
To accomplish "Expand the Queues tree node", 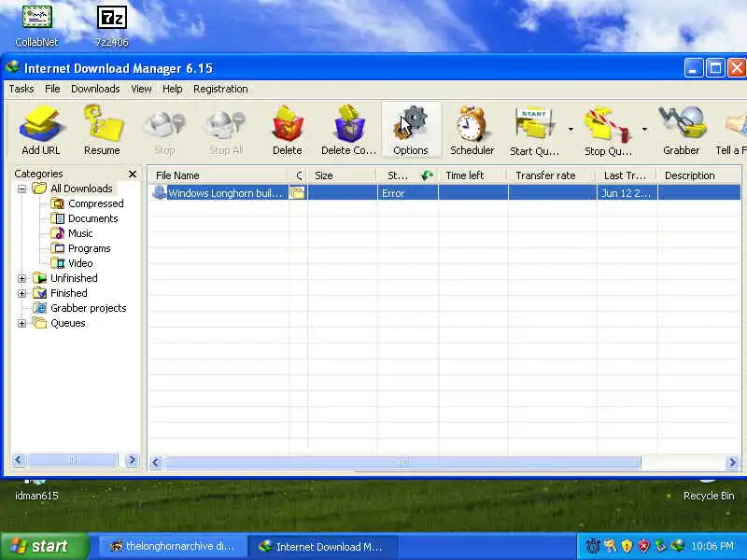I will click(x=21, y=323).
